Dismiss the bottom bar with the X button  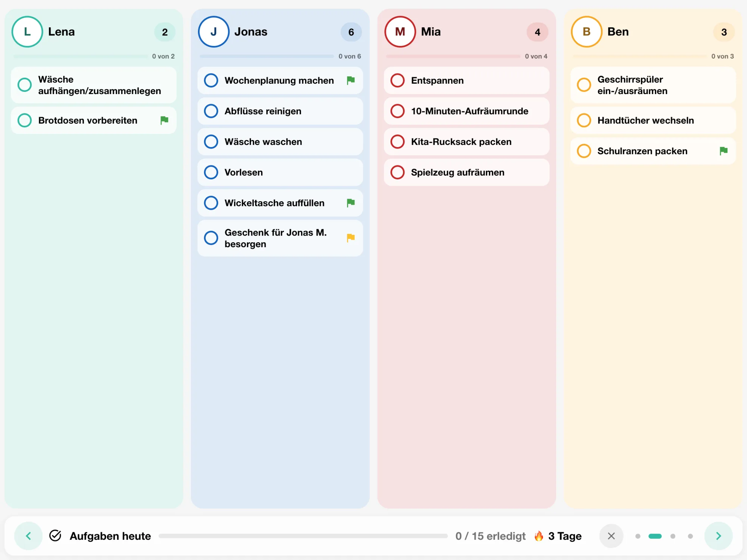(x=611, y=536)
